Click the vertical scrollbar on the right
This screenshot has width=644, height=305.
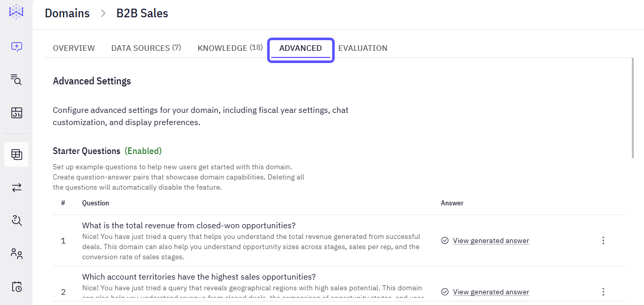tap(632, 108)
